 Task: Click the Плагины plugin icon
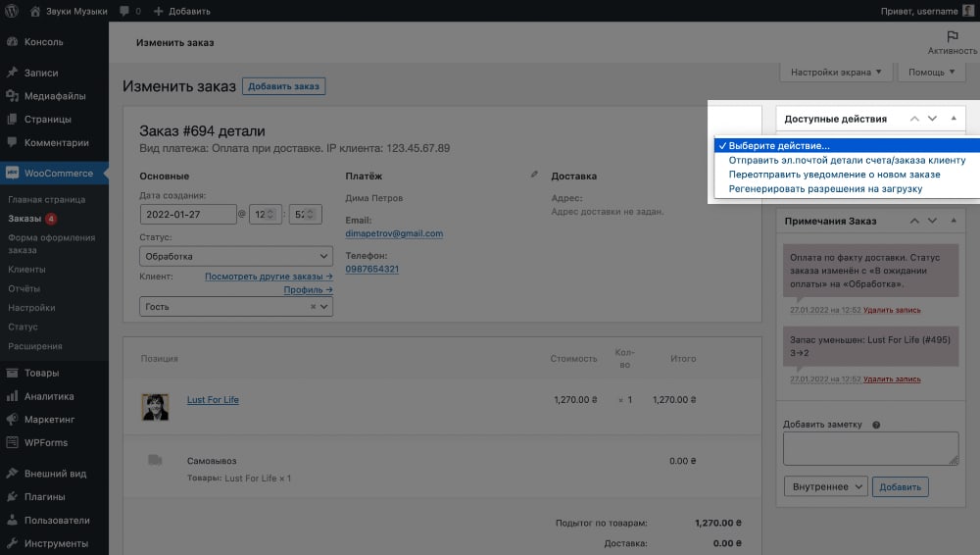point(12,497)
